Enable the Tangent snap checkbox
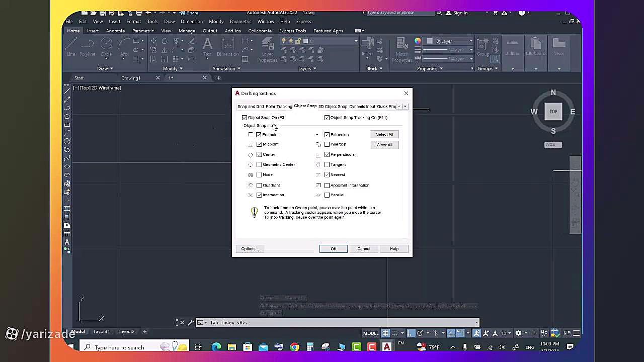Viewport: 644px width, 362px height. pyautogui.click(x=327, y=164)
